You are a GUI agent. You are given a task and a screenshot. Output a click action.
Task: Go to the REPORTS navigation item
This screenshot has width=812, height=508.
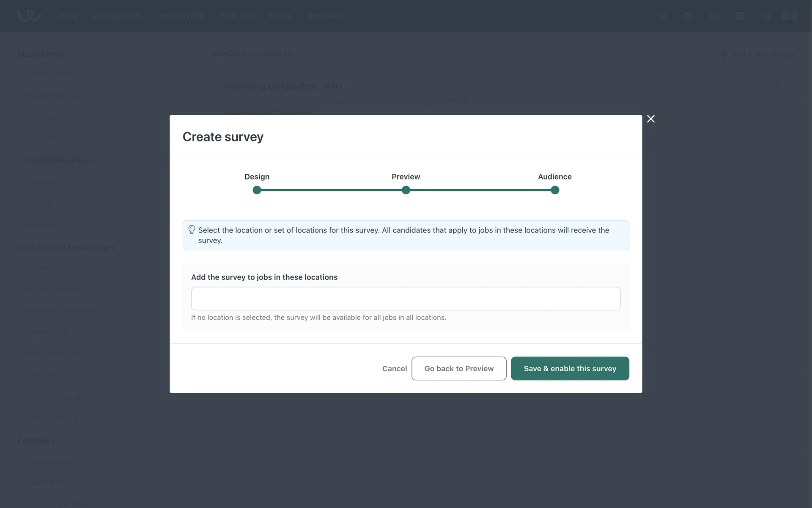tap(326, 16)
